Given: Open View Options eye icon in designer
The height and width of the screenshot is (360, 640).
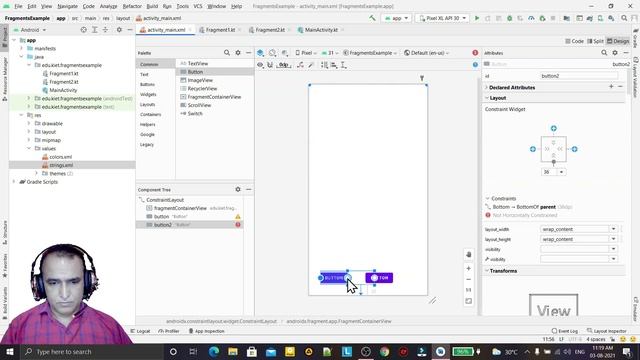Looking at the screenshot, I should (260, 65).
